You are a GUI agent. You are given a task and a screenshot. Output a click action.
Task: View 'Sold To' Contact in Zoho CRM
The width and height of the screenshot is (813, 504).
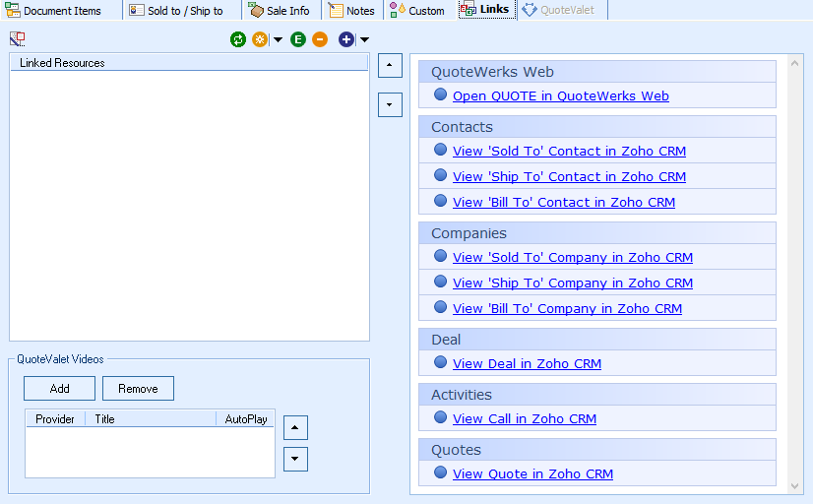tap(569, 151)
